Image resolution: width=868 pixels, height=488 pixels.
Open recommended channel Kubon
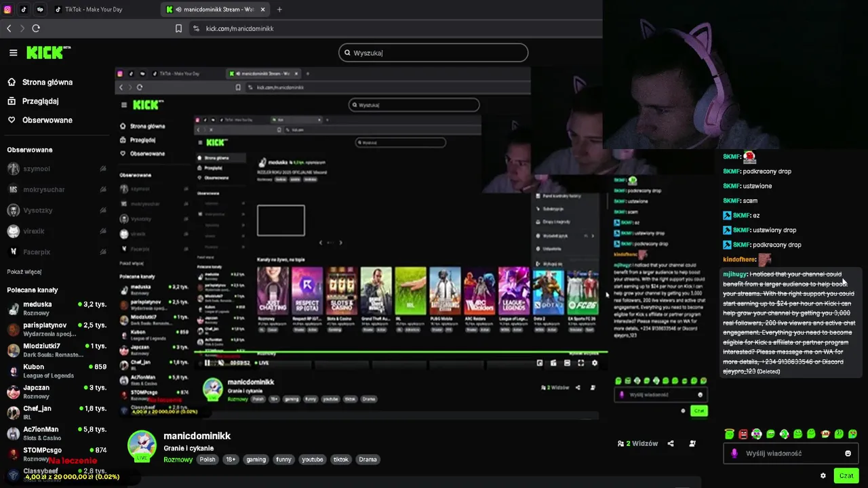click(x=57, y=371)
